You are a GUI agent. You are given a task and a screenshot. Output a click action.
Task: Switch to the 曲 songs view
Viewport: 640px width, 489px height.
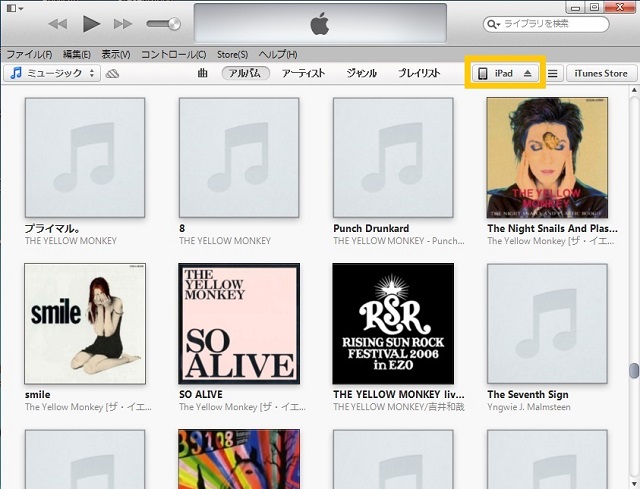(x=202, y=73)
